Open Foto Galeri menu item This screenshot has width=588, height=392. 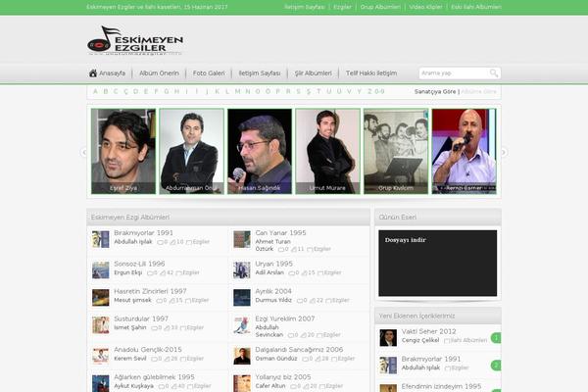click(209, 73)
